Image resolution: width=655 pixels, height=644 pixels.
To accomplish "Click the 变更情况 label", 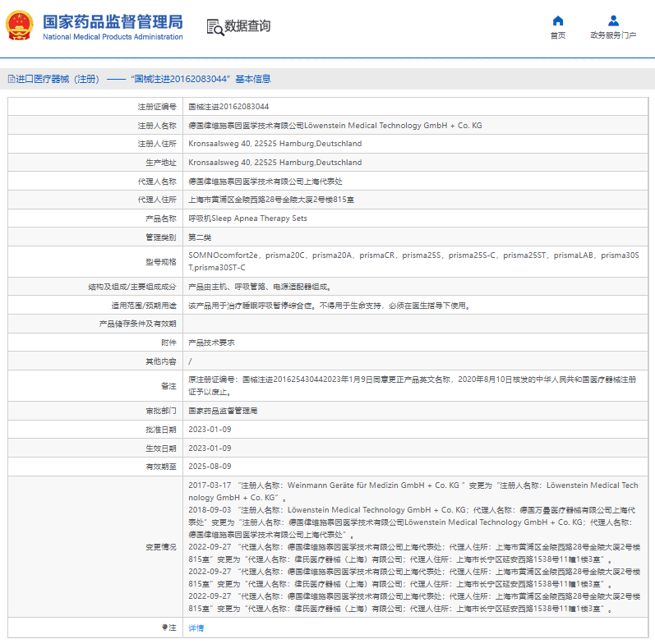I will [x=161, y=547].
